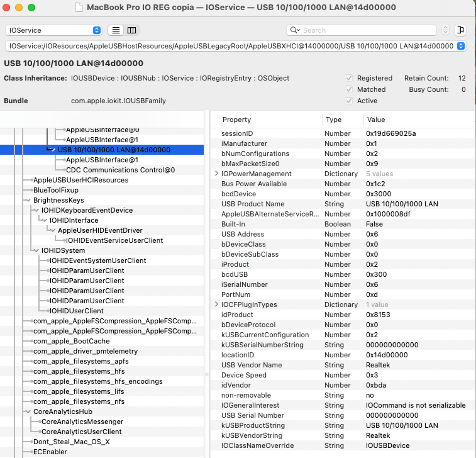This screenshot has height=458, width=476.
Task: Collapse the BrightnessKeys tree node
Action: [x=28, y=200]
